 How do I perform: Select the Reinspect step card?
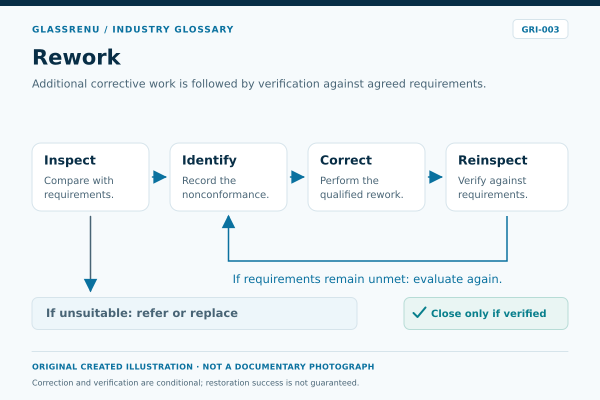pyautogui.click(x=507, y=177)
